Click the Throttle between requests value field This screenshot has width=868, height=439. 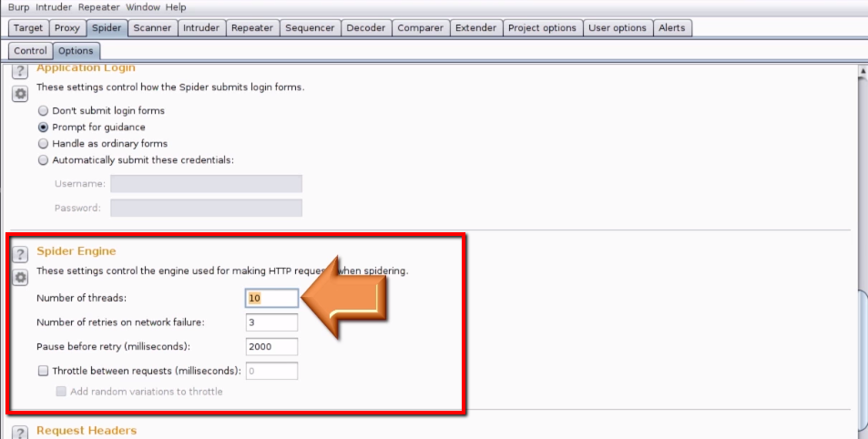(x=271, y=371)
